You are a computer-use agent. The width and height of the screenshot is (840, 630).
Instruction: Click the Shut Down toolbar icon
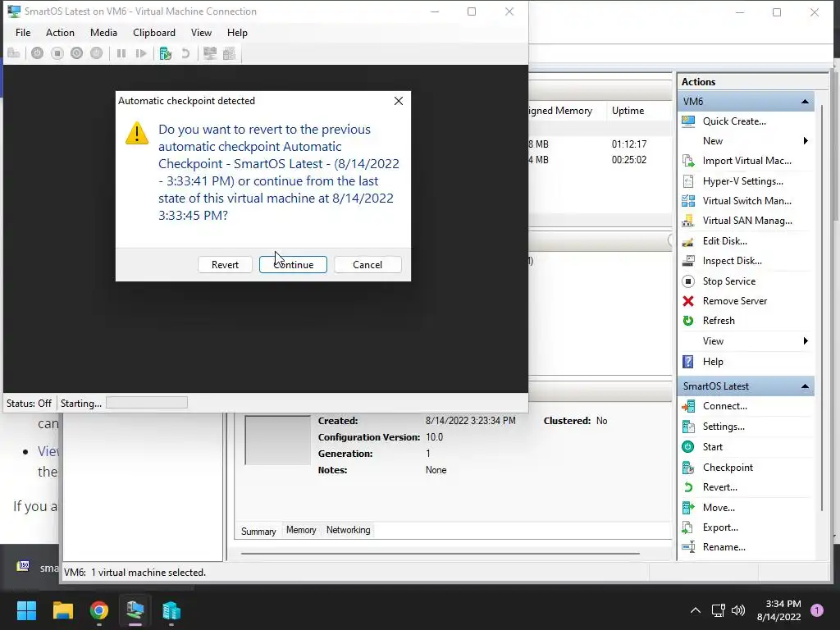76,53
